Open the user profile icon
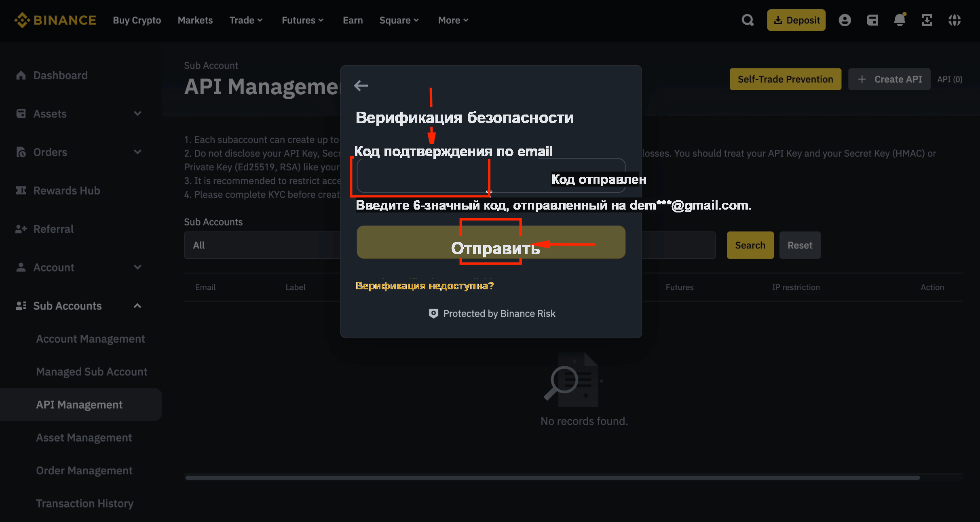Viewport: 980px width, 522px height. (845, 20)
